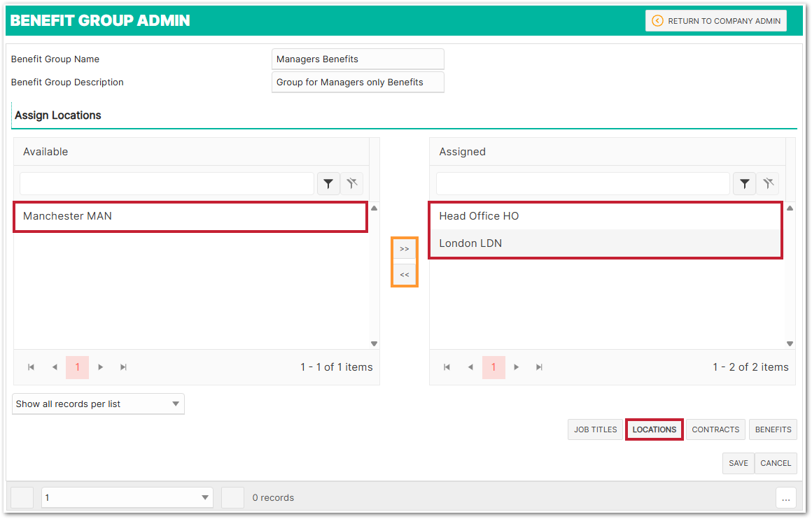Apply filter in the Assigned list
812x519 pixels.
(x=744, y=184)
